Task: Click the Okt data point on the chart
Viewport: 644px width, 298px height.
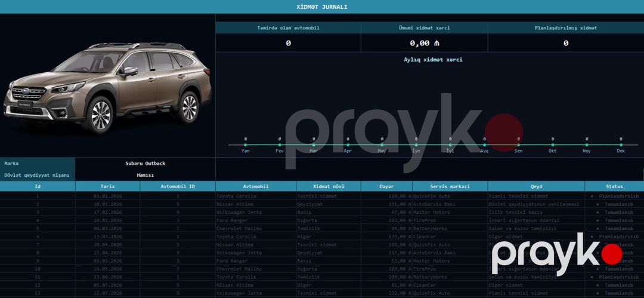Action: tap(552, 145)
